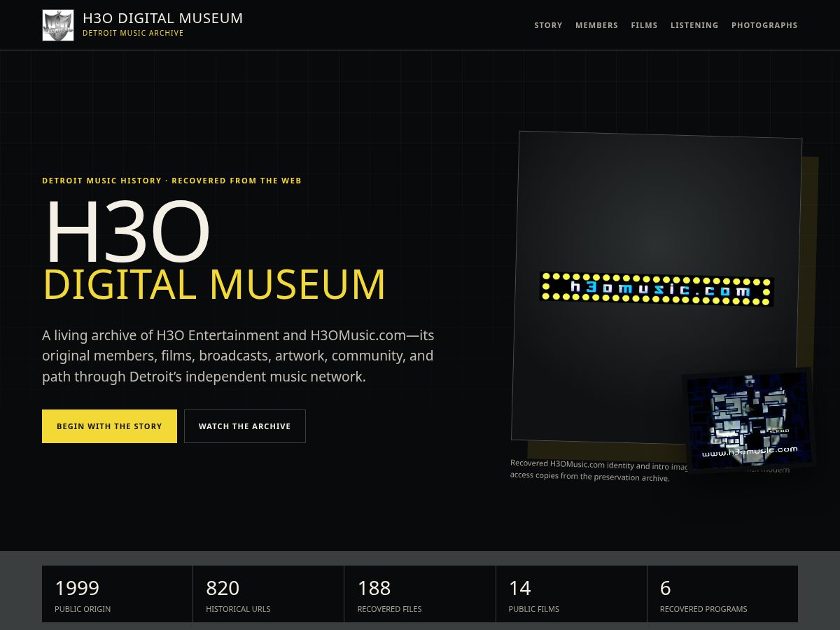Open the Films navigation item

[644, 25]
